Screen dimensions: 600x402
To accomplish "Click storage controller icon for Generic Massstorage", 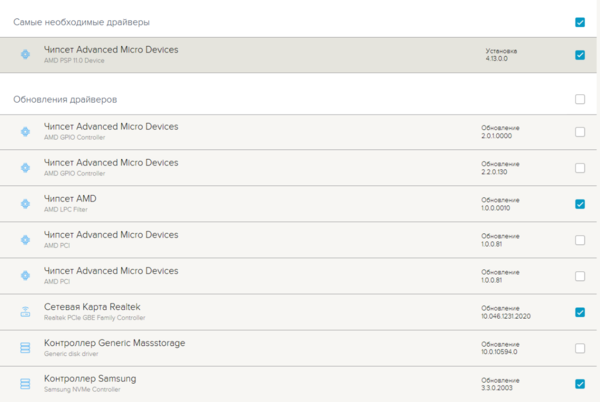I will point(26,348).
